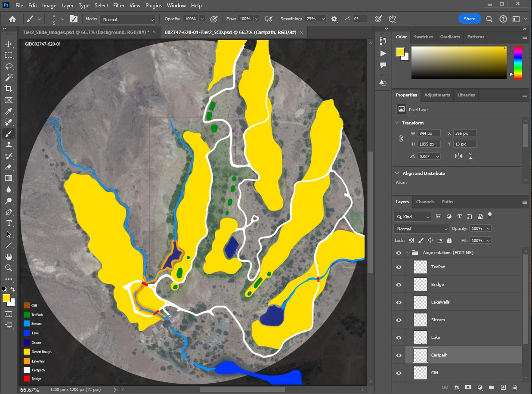Select the Frame tool
The width and height of the screenshot is (532, 394).
[9, 100]
